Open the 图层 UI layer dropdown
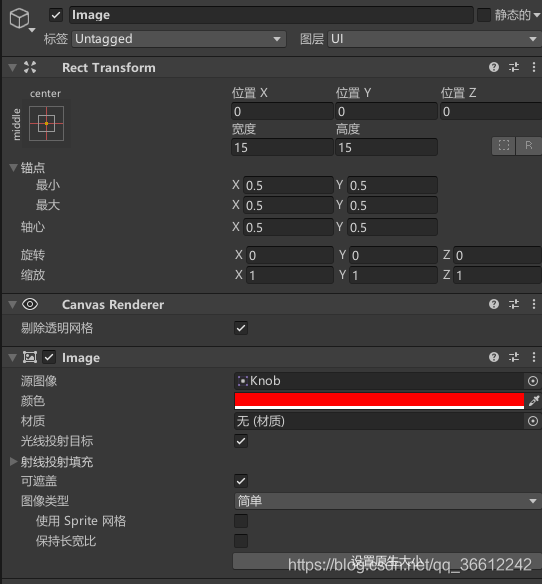542x584 pixels. pos(435,39)
